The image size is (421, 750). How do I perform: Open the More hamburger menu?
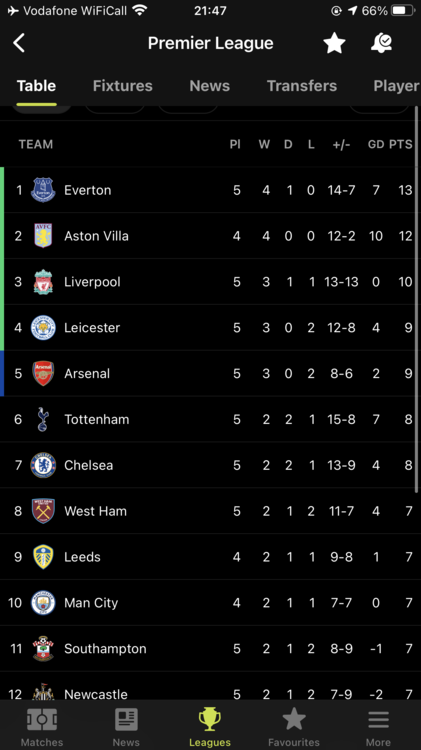point(378,720)
